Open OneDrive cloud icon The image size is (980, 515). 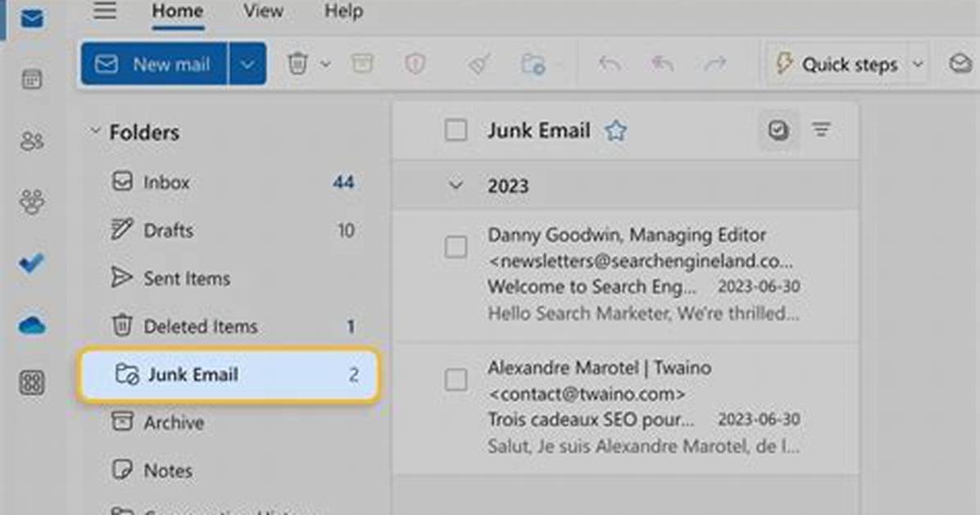point(32,325)
